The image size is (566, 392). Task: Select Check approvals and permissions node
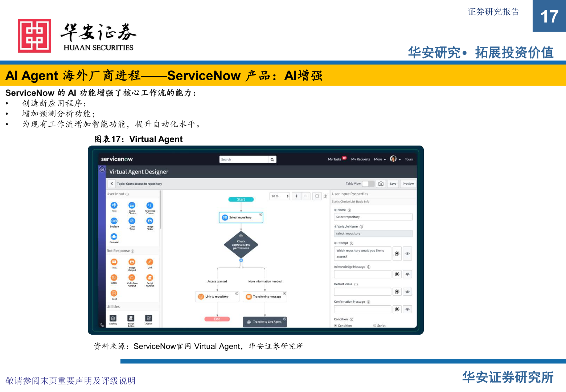241,245
